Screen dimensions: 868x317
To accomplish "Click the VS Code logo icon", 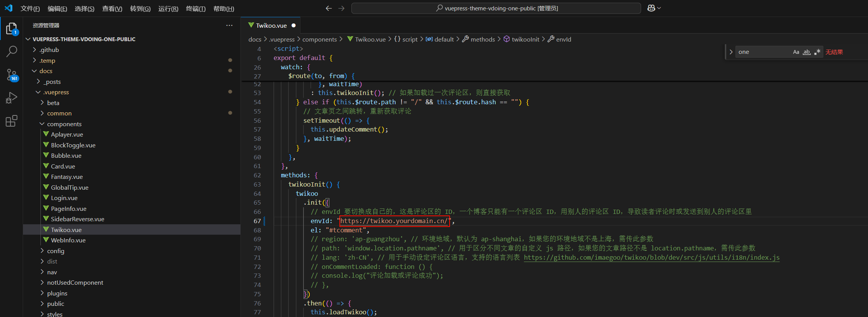I will click(8, 8).
